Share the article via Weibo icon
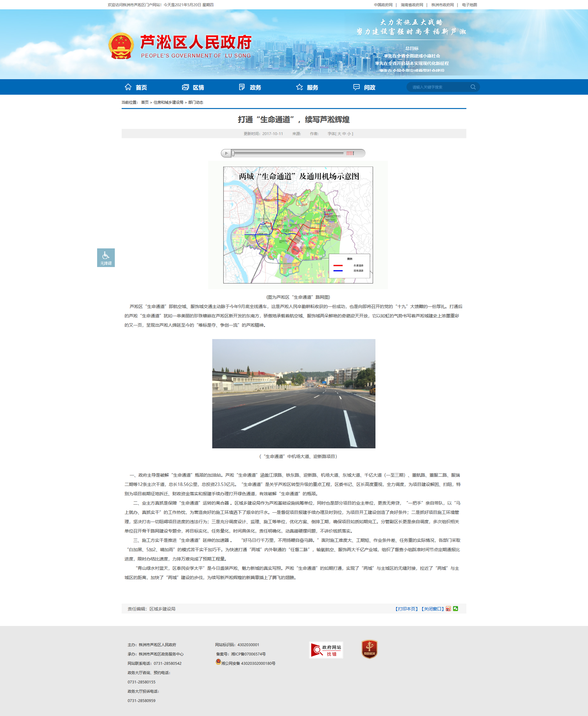 (448, 609)
